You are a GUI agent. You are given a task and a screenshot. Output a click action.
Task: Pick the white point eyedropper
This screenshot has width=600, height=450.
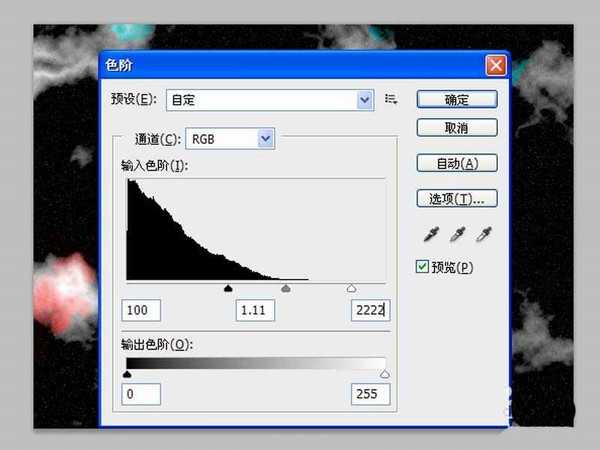coord(484,235)
